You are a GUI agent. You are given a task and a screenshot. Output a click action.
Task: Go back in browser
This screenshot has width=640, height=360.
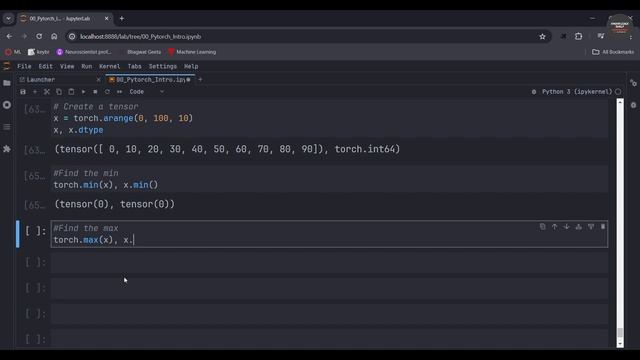[x=9, y=36]
